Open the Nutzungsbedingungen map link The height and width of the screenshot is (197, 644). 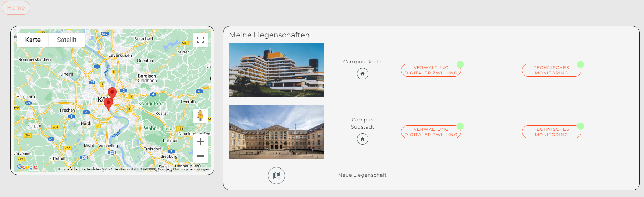pos(191,169)
